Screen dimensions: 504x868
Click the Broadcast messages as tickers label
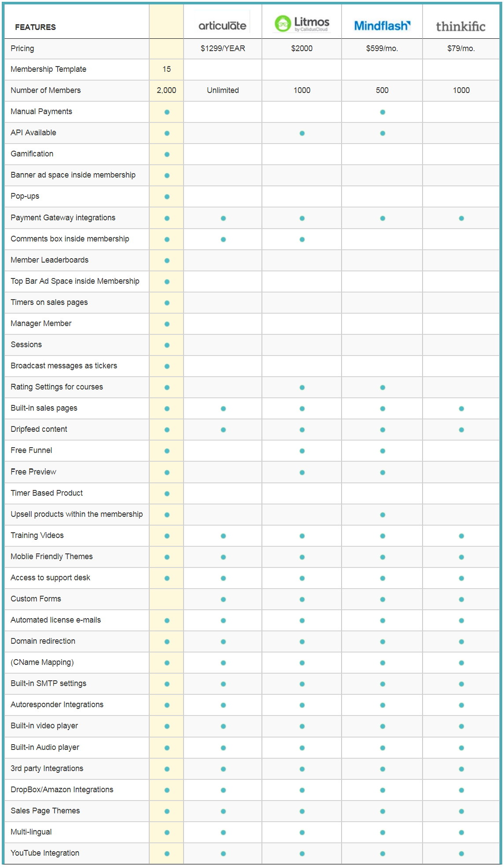click(64, 366)
